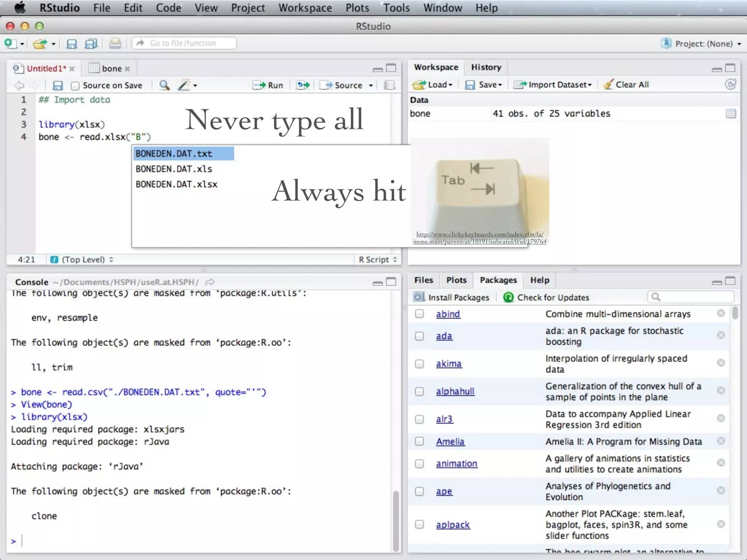
Task: Open the Workspace menu in menu bar
Action: [305, 8]
